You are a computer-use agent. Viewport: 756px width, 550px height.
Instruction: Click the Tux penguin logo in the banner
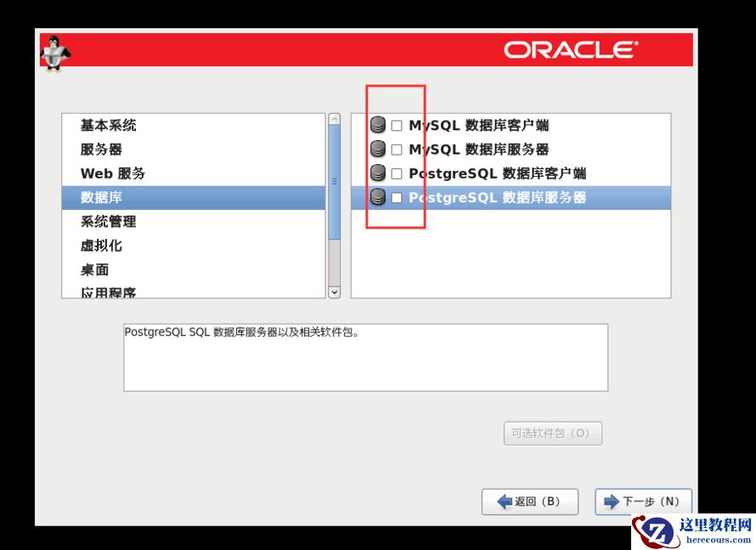click(x=54, y=53)
